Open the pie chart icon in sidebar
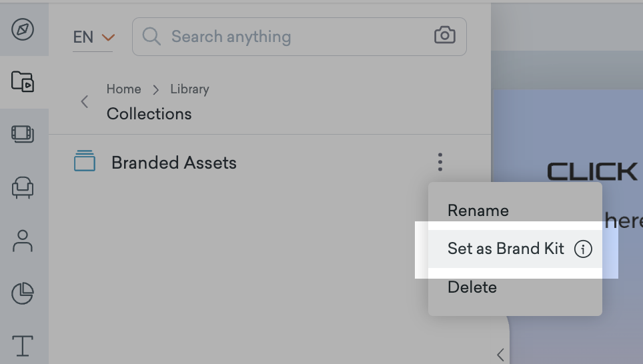This screenshot has height=364, width=643. (x=23, y=293)
